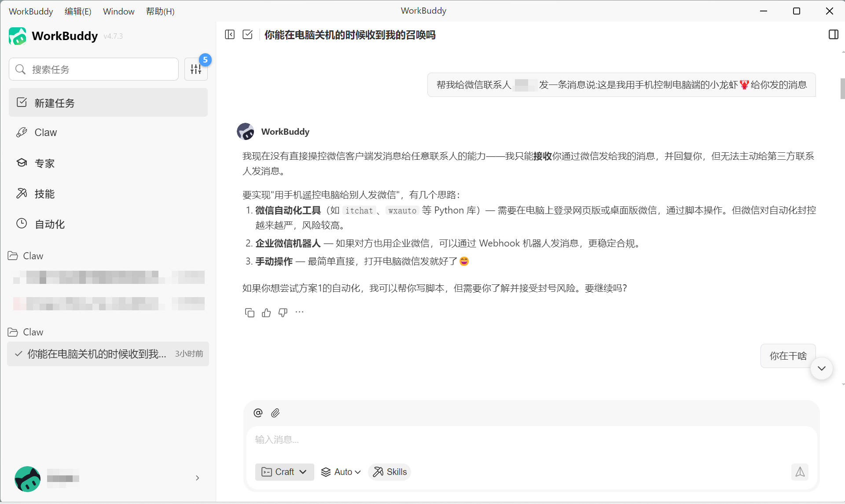
Task: Open the 专家 section
Action: point(108,163)
